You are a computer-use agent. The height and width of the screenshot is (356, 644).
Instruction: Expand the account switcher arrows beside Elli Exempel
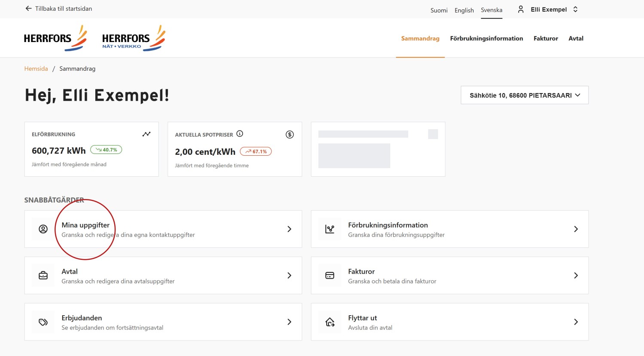(575, 9)
